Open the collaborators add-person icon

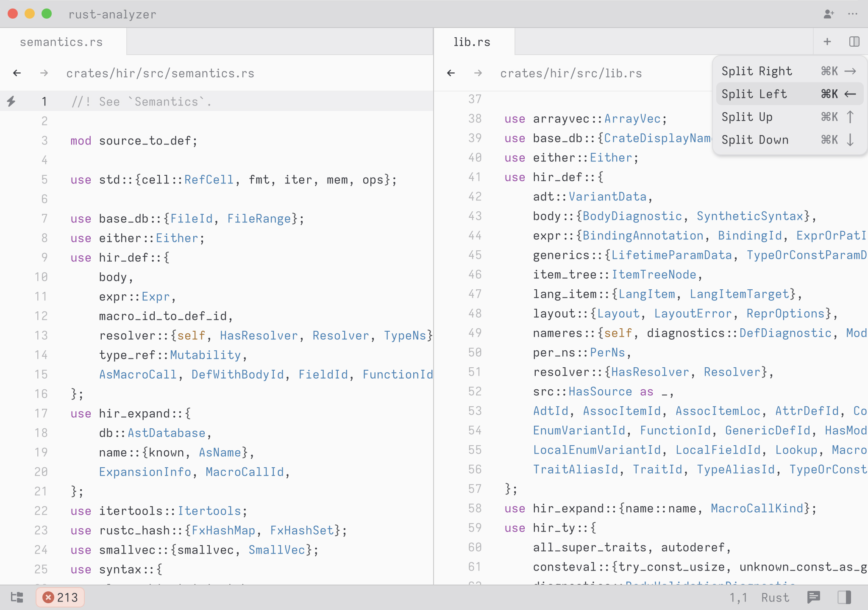tap(829, 14)
